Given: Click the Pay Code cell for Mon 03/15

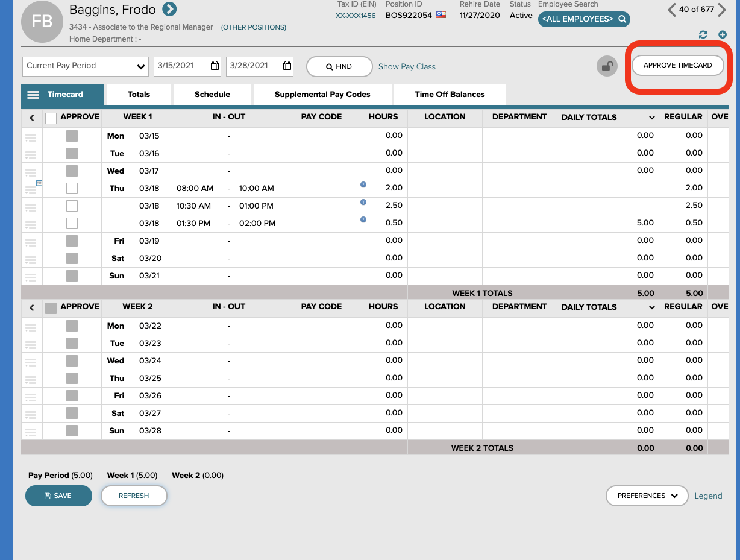Looking at the screenshot, I should (321, 136).
